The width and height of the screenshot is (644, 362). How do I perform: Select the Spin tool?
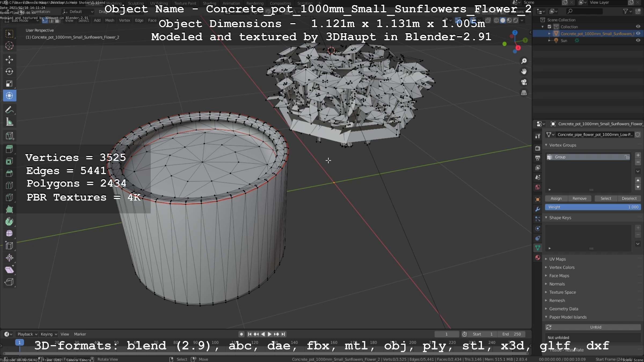[x=9, y=221]
